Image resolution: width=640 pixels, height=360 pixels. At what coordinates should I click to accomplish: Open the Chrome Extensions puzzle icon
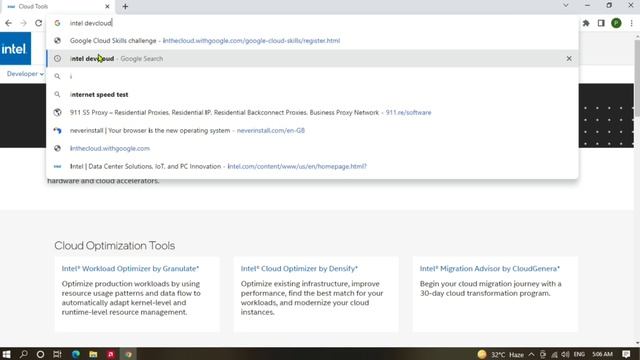[586, 23]
